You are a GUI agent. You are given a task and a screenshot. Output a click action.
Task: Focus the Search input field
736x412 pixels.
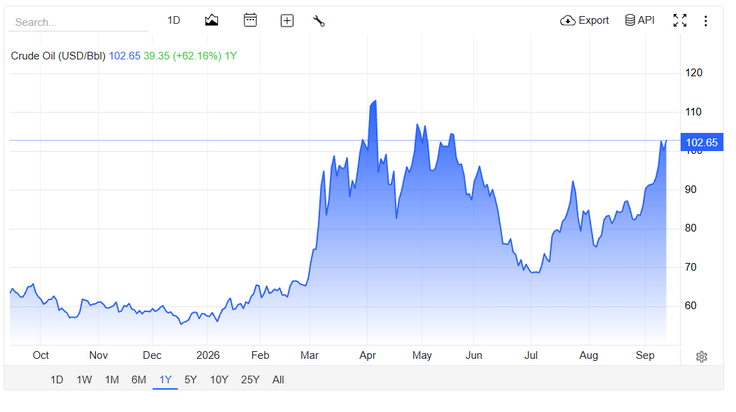[x=79, y=22]
